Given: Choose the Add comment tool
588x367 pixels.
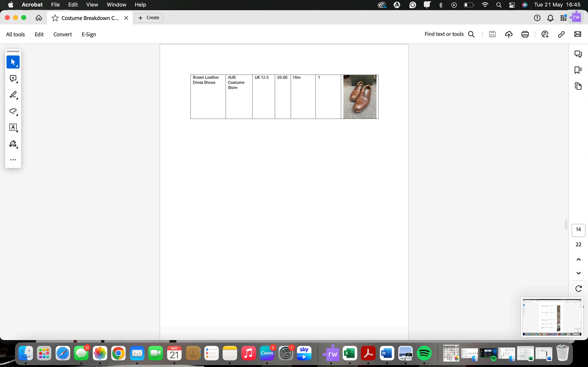Looking at the screenshot, I should coord(13,78).
